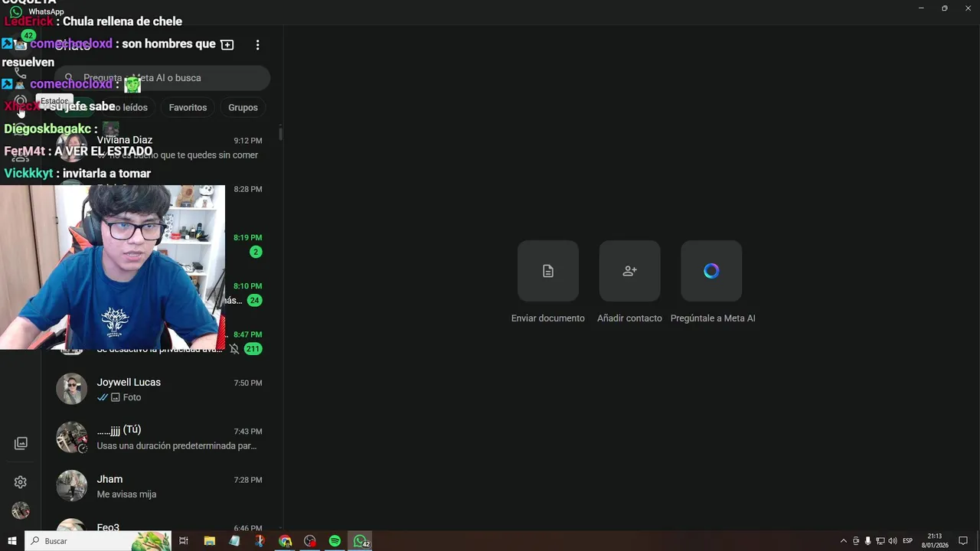This screenshot has height=551, width=980.
Task: Expand hidden system tray icons chevron
Action: click(x=844, y=541)
